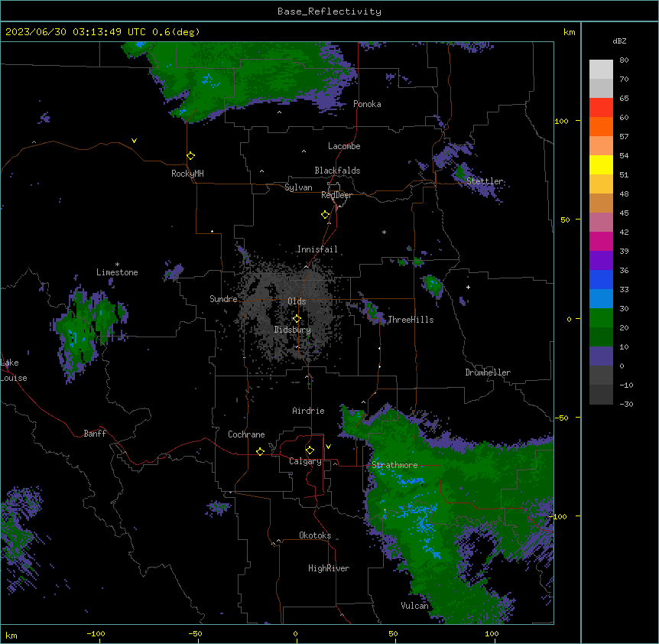Click the white asterisk above Limestone
The image size is (659, 644).
click(x=117, y=265)
